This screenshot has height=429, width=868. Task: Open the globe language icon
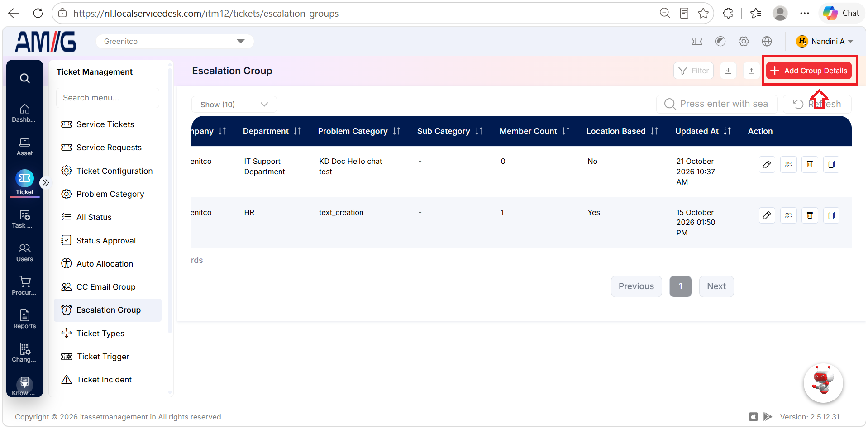[x=767, y=41]
